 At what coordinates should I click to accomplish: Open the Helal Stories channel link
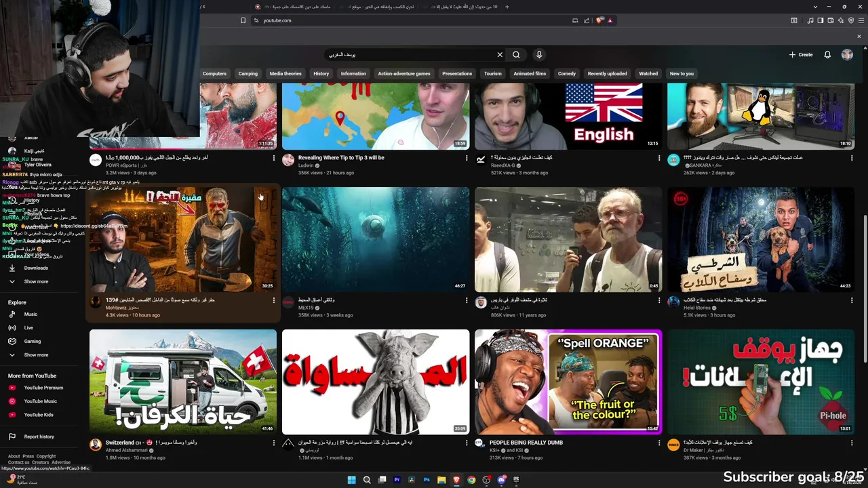click(x=698, y=308)
